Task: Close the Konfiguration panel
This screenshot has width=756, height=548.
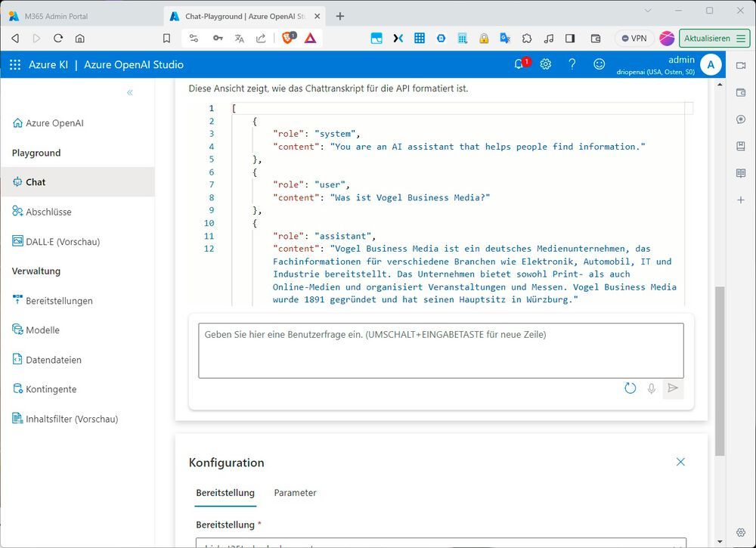Action: pos(680,462)
